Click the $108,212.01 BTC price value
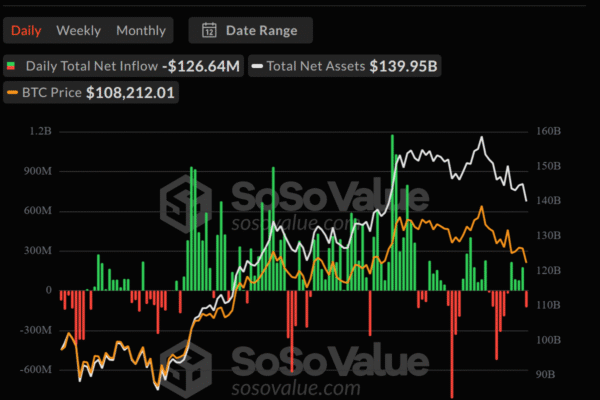Screen dimensions: 600x400 (x=130, y=93)
